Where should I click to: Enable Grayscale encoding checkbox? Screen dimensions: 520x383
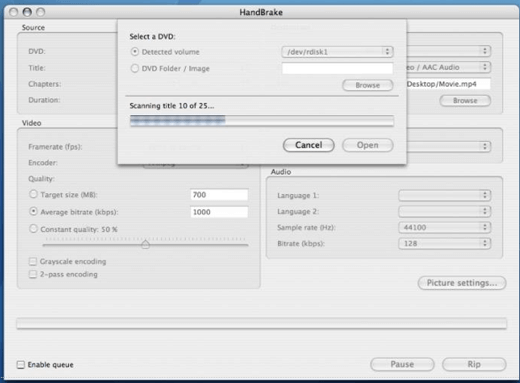pos(33,261)
